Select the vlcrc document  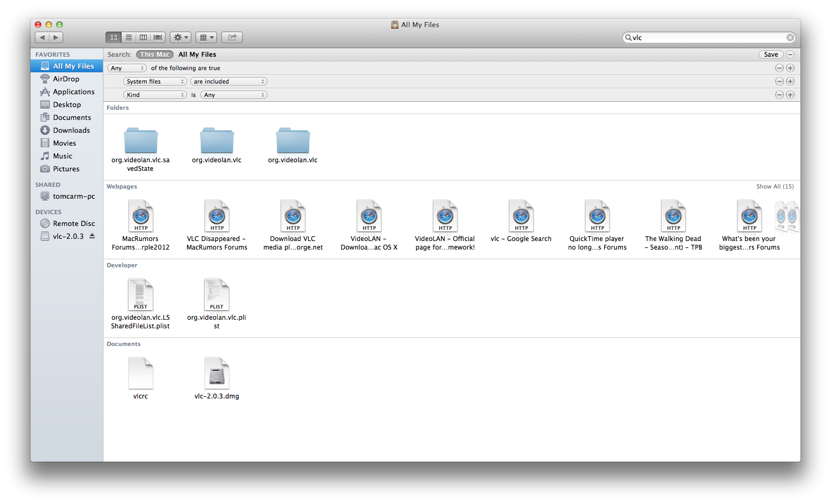coord(140,378)
